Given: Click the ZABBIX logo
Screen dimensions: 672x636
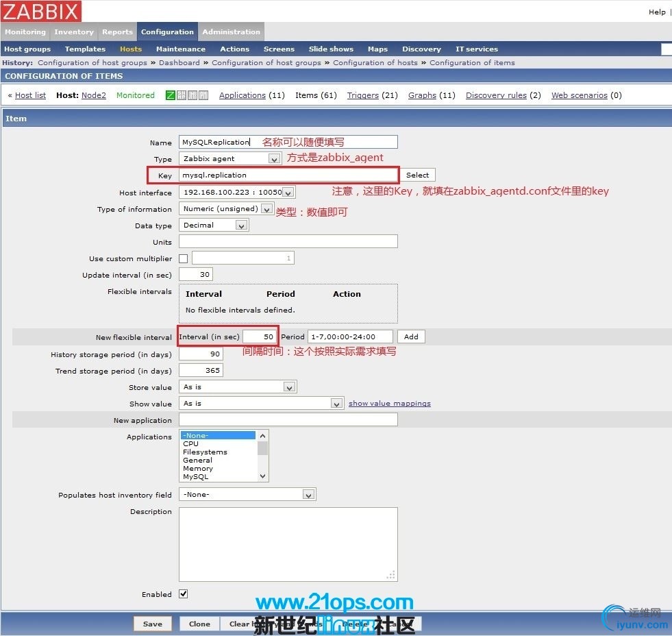Looking at the screenshot, I should tap(41, 11).
